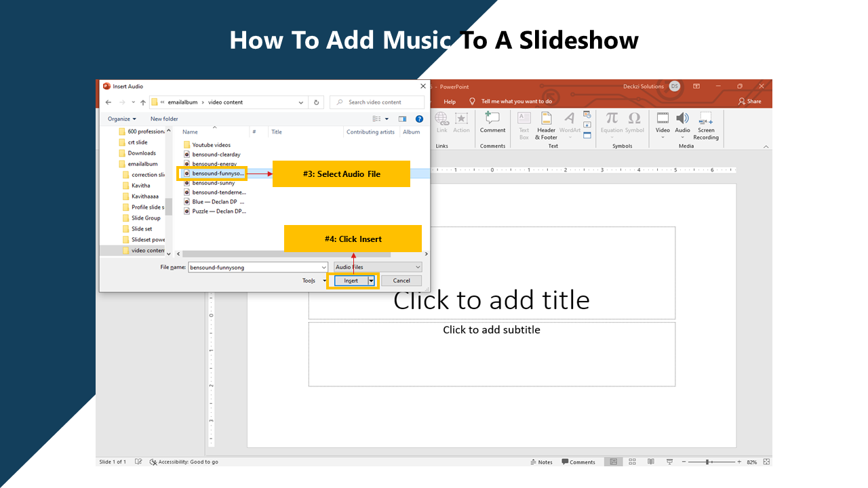The image size is (868, 488).
Task: Click in the Search video content box
Action: [377, 102]
